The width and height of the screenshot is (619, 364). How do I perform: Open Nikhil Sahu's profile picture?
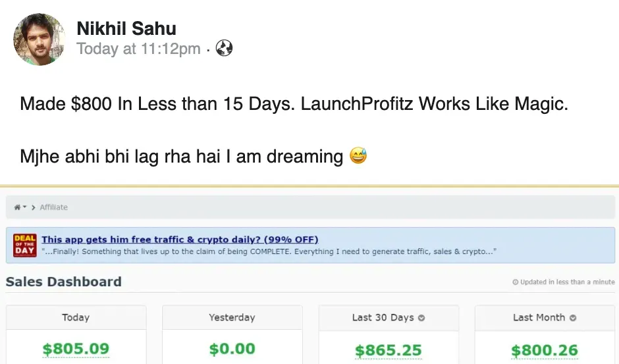coord(40,39)
